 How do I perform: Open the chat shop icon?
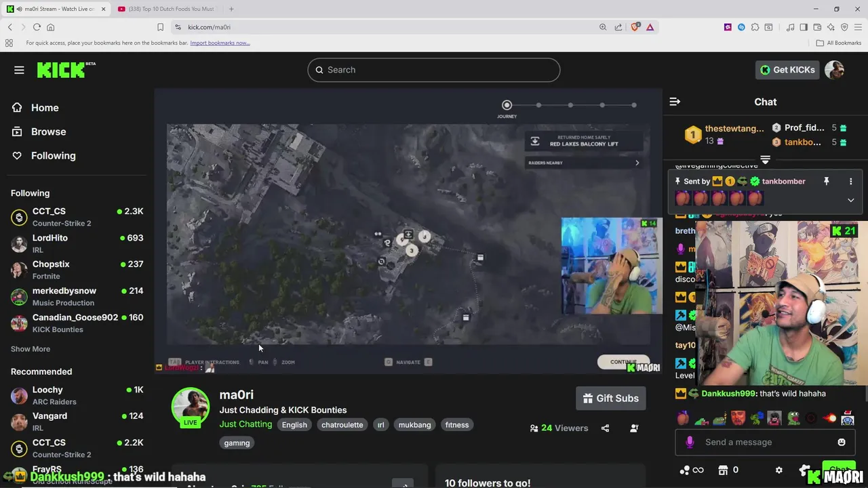[723, 470]
